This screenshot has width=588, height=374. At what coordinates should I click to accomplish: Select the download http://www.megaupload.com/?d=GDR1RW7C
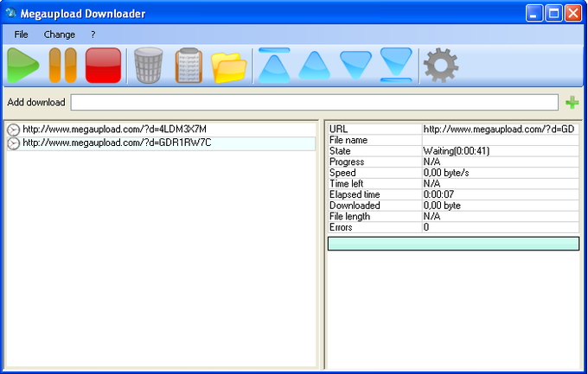[x=117, y=143]
